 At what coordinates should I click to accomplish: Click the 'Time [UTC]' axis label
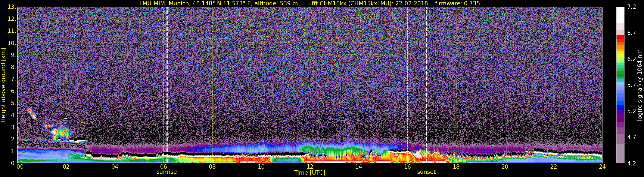point(309,173)
